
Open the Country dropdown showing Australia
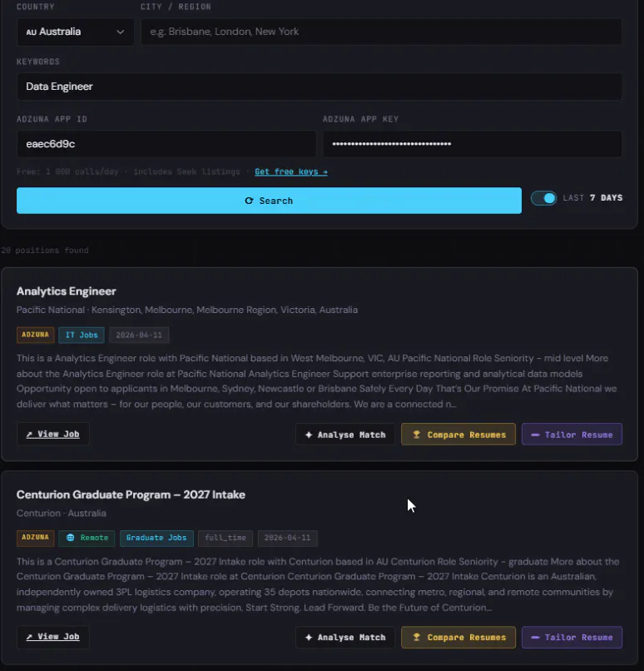point(75,32)
